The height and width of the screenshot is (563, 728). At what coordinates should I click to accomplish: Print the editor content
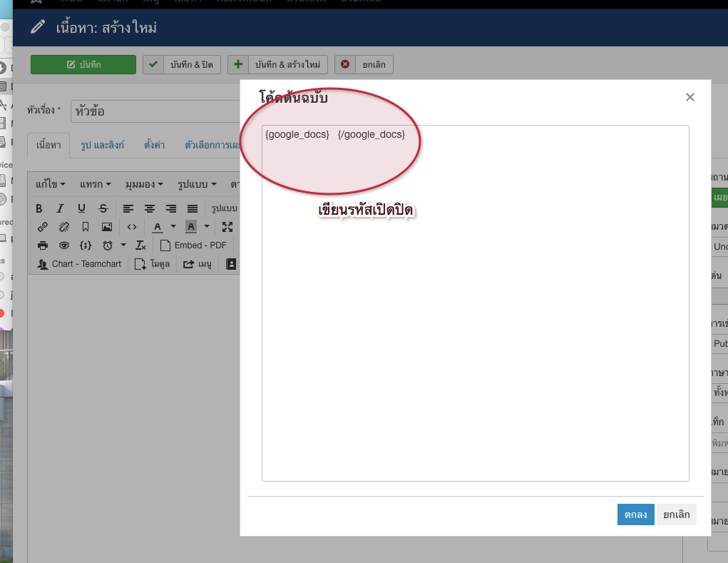click(42, 245)
